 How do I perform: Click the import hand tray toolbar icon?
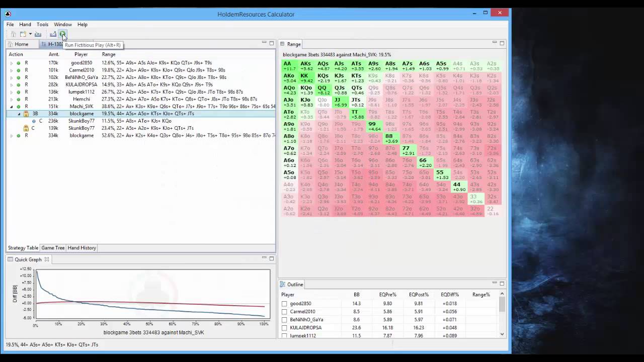pos(38,34)
